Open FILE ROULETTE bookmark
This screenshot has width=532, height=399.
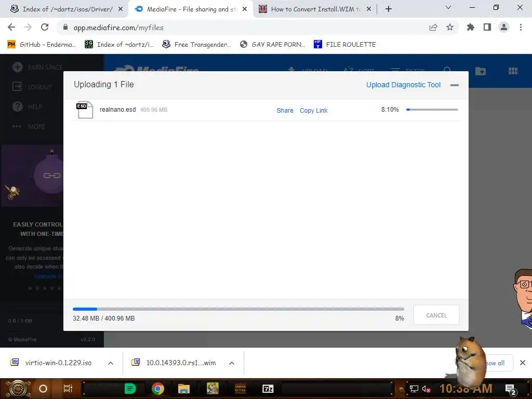(345, 45)
